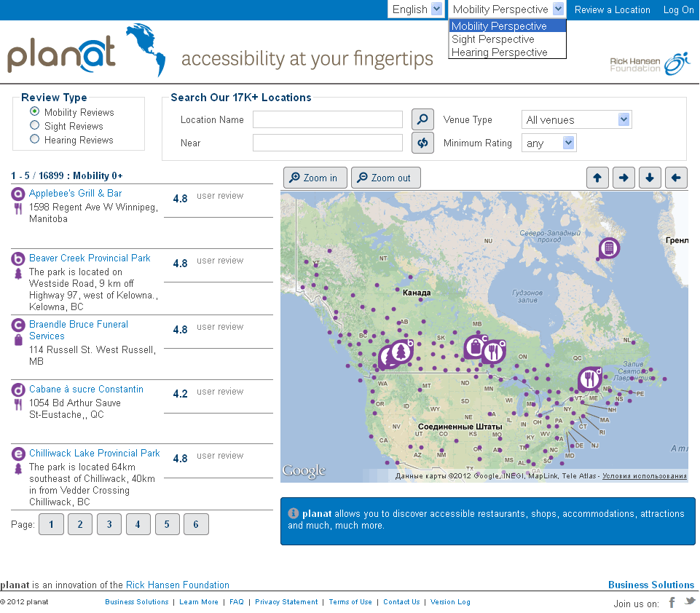Click Terms of Use footer link

pos(350,602)
